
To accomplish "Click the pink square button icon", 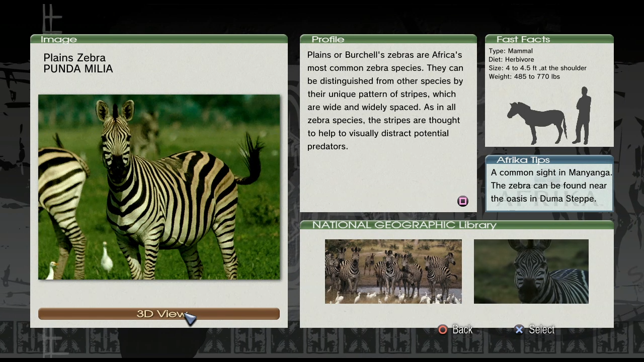I will (x=463, y=201).
